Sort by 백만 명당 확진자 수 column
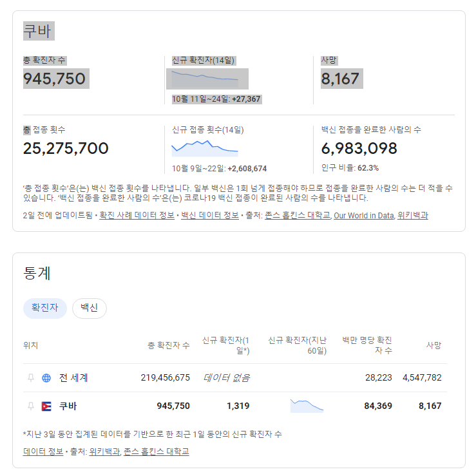 [x=367, y=345]
